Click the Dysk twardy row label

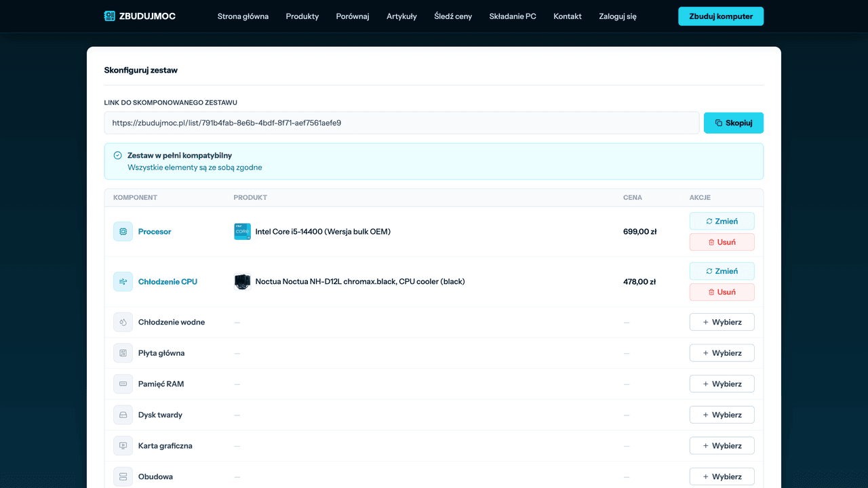coord(160,415)
